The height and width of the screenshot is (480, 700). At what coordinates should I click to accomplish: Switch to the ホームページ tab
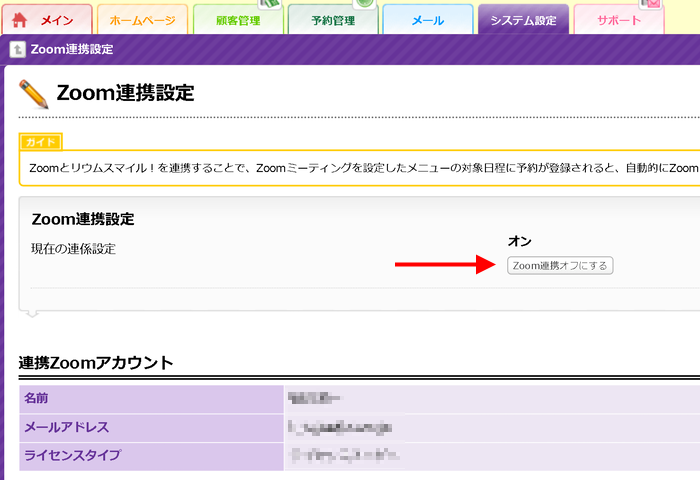[142, 20]
